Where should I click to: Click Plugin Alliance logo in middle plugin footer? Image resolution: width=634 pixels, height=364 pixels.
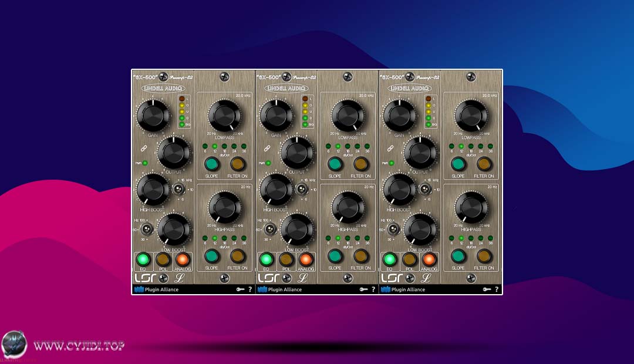(x=280, y=289)
